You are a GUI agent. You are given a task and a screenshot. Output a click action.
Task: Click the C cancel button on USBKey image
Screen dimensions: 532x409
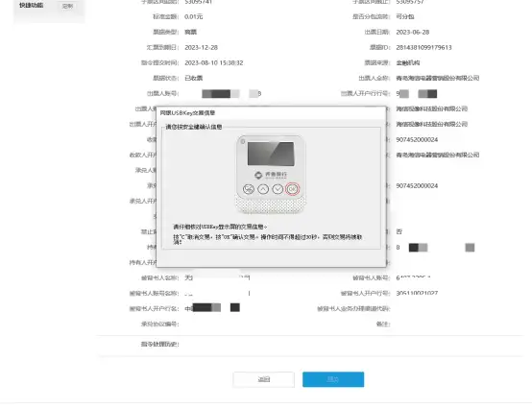coord(249,189)
